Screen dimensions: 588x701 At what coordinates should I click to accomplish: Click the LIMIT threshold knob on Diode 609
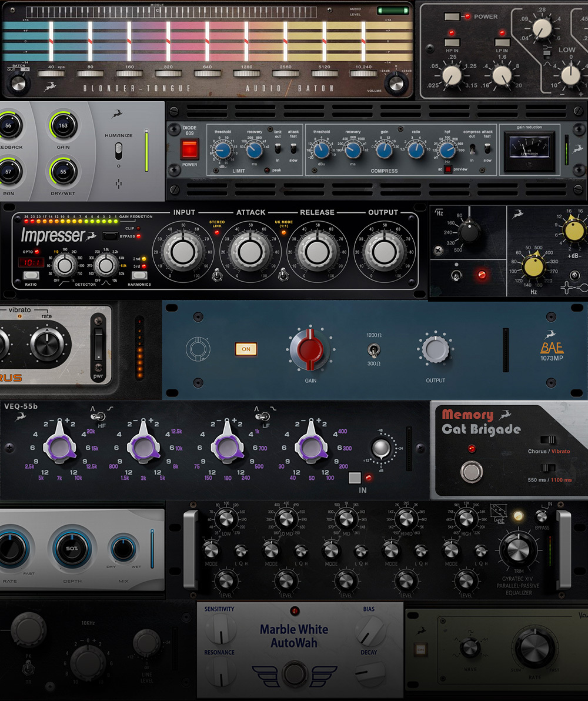[222, 151]
